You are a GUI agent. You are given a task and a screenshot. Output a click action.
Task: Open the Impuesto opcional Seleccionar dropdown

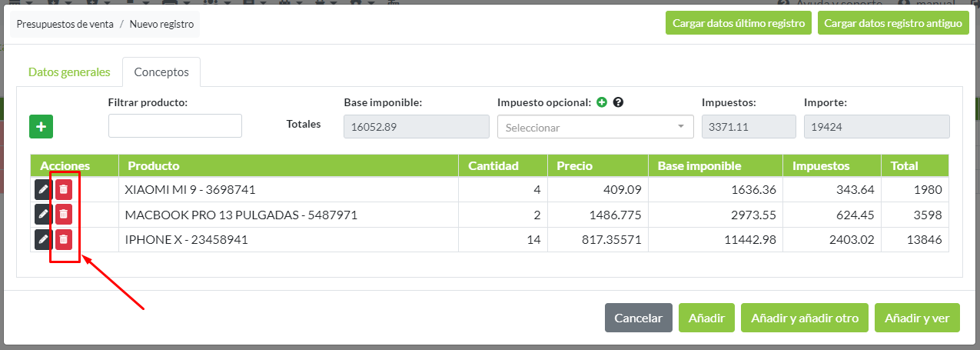[595, 127]
